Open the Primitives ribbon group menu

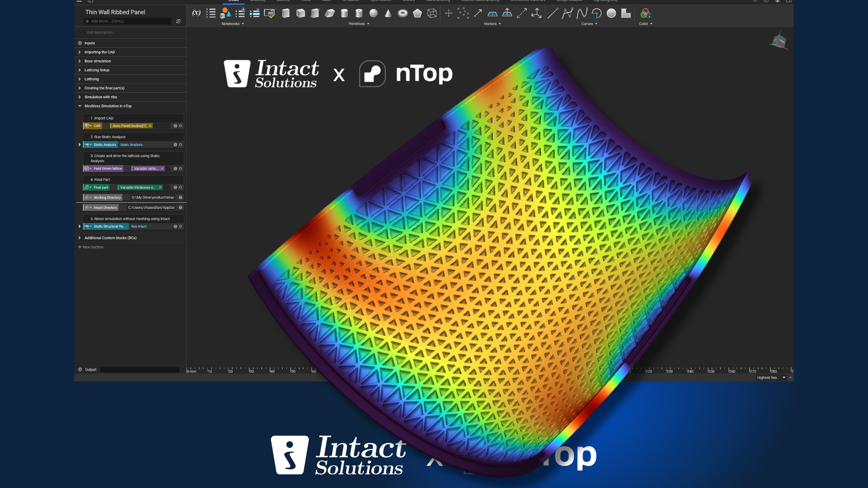[x=359, y=24]
